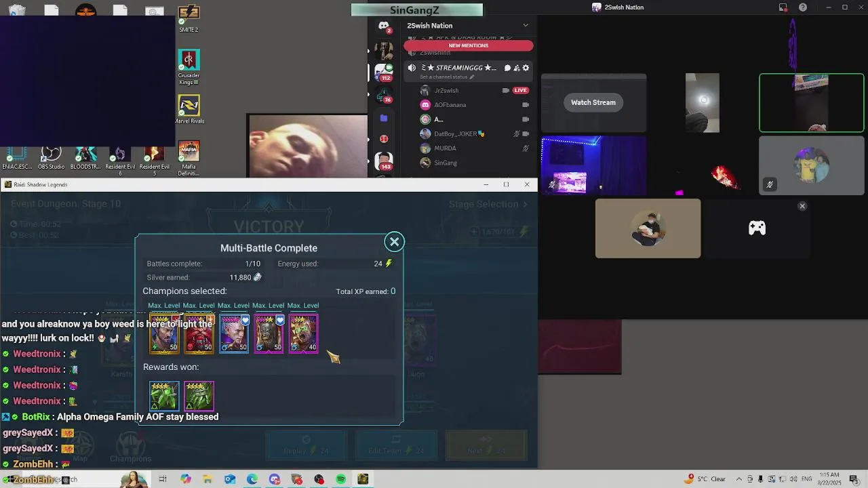868x488 pixels.
Task: Open green-bordered speaking video tile
Action: [x=812, y=103]
